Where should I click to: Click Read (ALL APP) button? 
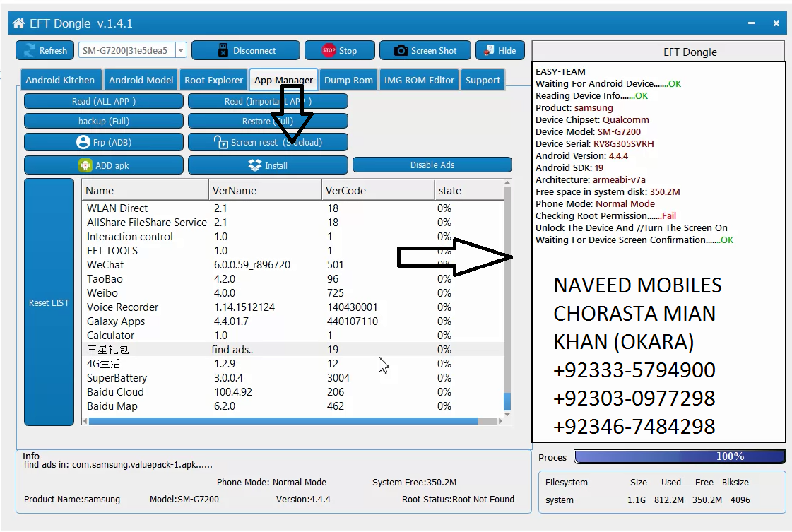[x=104, y=101]
